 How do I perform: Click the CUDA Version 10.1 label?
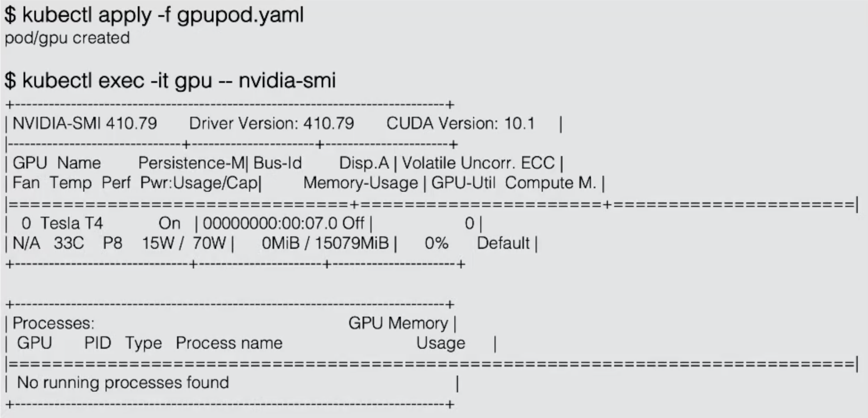[460, 123]
